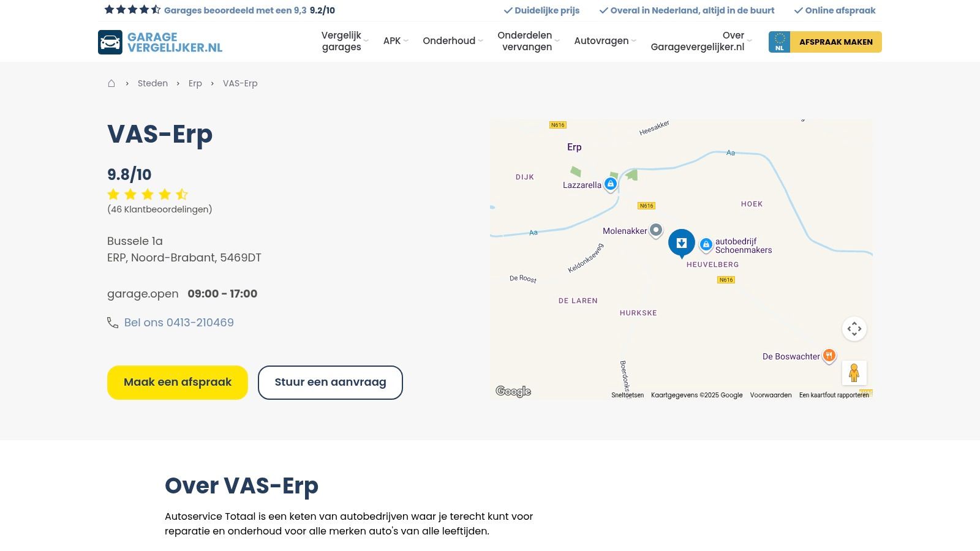Open the Autovragen menu item
980x551 pixels.
pyautogui.click(x=601, y=41)
